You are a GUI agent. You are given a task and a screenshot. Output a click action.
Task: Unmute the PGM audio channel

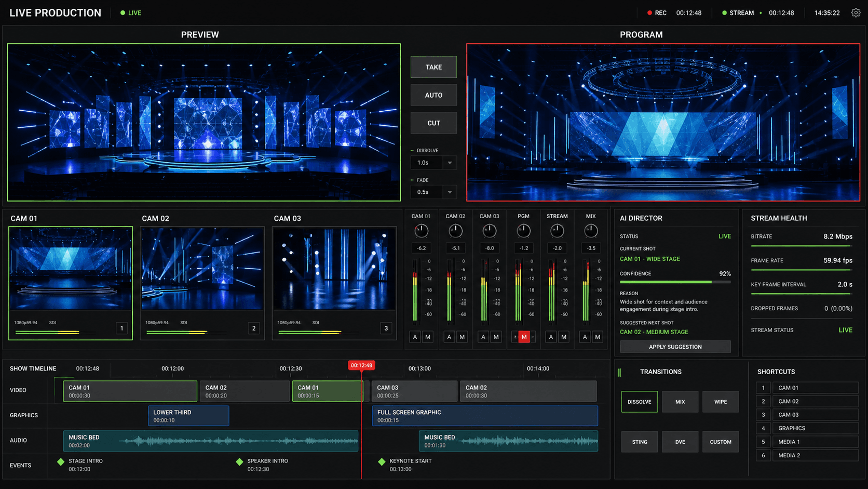tap(524, 337)
